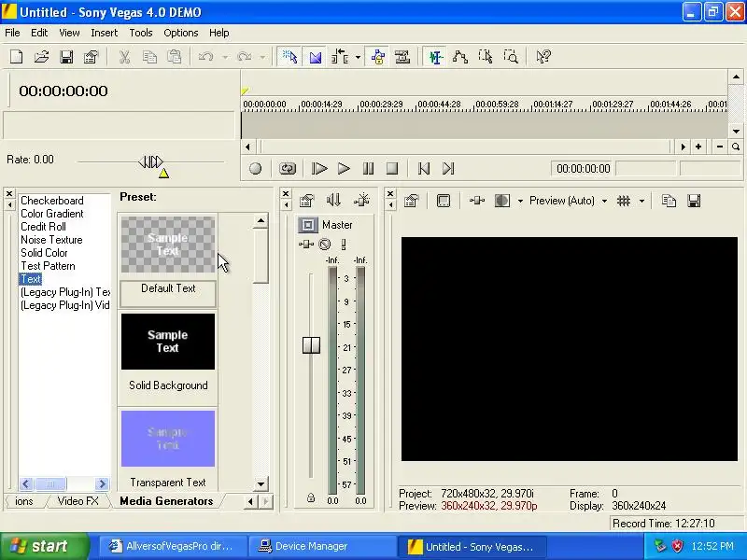The image size is (747, 560).
Task: Go to start of project button
Action: click(424, 169)
